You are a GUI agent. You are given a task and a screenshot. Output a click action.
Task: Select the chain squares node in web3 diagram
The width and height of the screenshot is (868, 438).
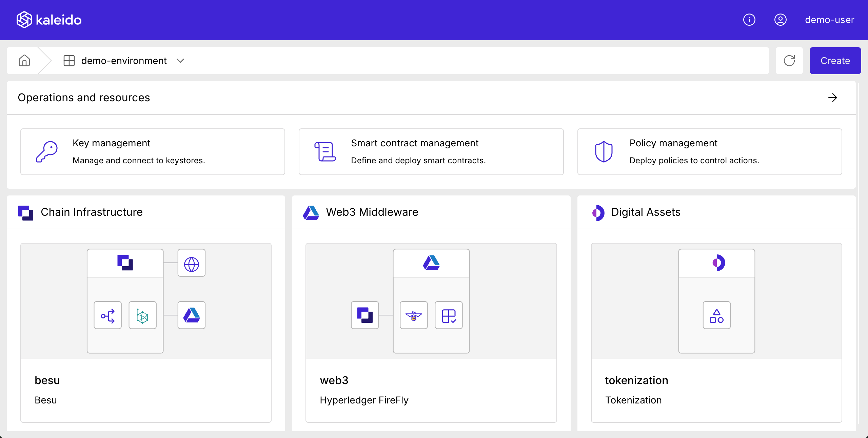(x=365, y=316)
